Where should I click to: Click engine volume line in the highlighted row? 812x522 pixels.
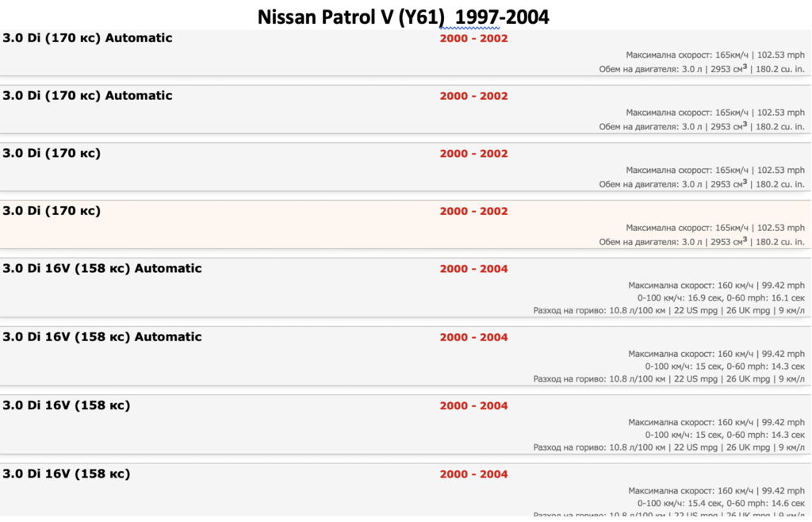(702, 242)
